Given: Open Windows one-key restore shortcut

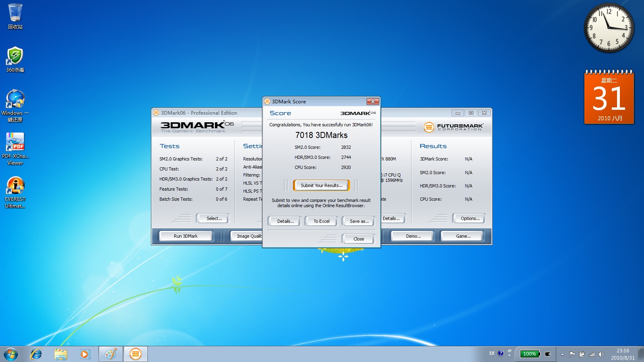Looking at the screenshot, I should click(x=15, y=105).
